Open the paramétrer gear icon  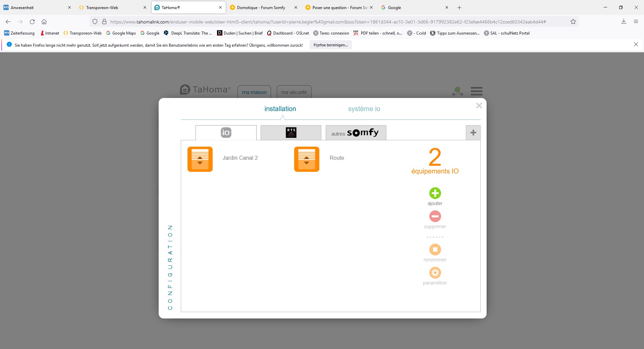point(435,272)
